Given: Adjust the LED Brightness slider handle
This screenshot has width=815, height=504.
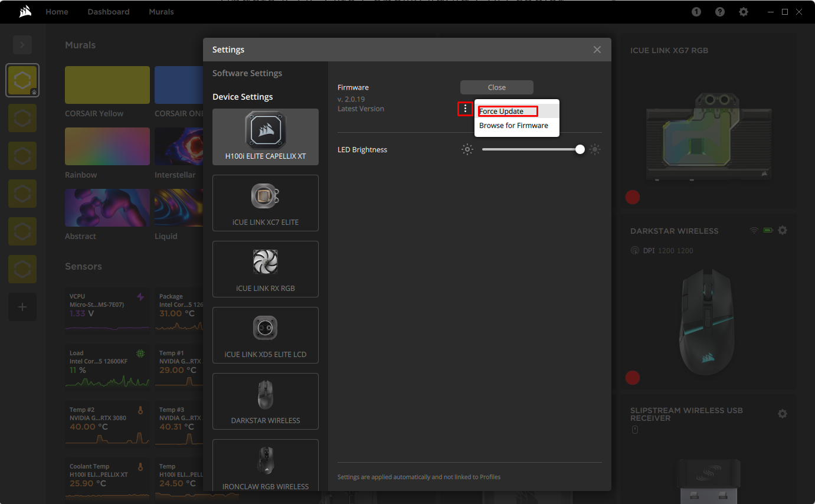Looking at the screenshot, I should pyautogui.click(x=580, y=149).
